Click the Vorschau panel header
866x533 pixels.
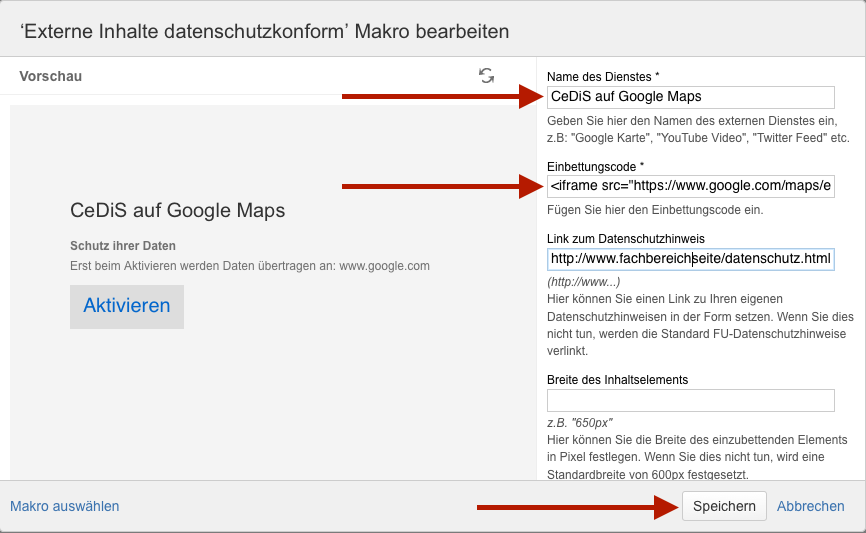(x=51, y=76)
